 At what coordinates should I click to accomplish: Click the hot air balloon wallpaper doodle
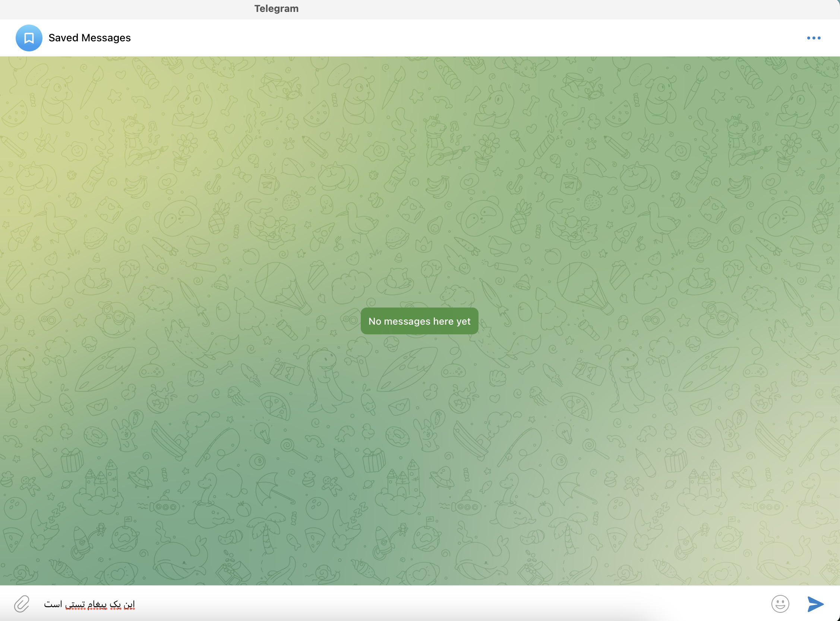(x=280, y=286)
